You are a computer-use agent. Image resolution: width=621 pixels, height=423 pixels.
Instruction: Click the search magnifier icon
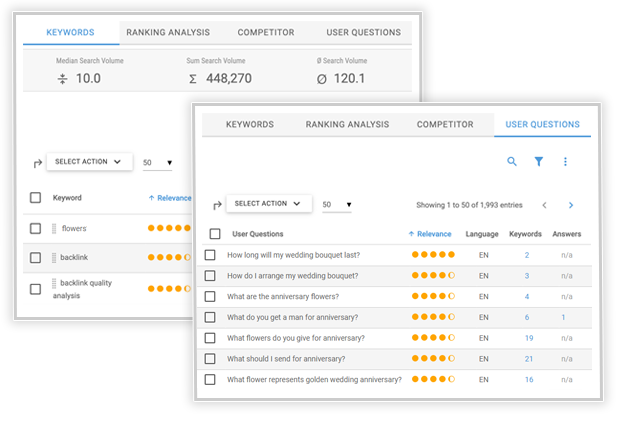512,161
